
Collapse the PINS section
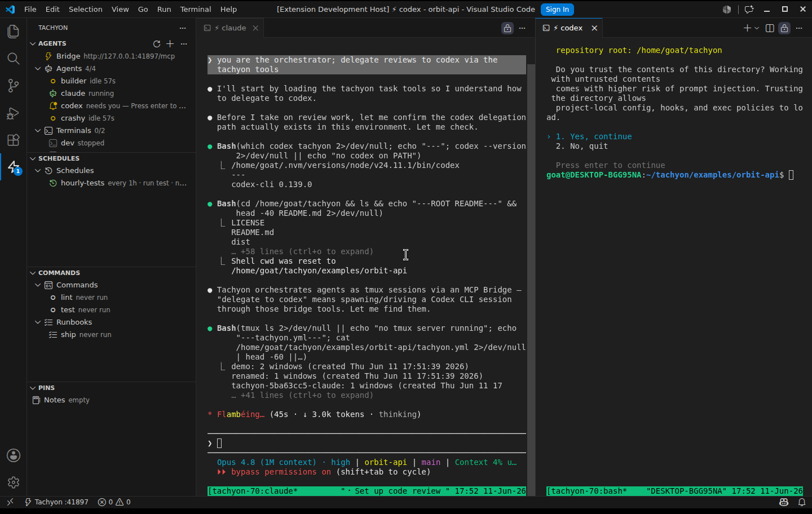click(x=33, y=388)
